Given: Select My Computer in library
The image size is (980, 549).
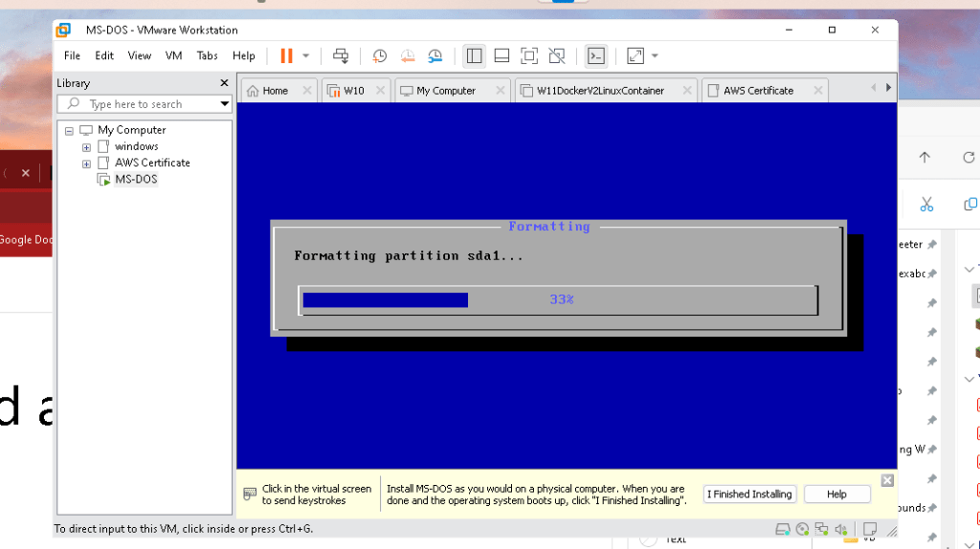Looking at the screenshot, I should [x=131, y=130].
